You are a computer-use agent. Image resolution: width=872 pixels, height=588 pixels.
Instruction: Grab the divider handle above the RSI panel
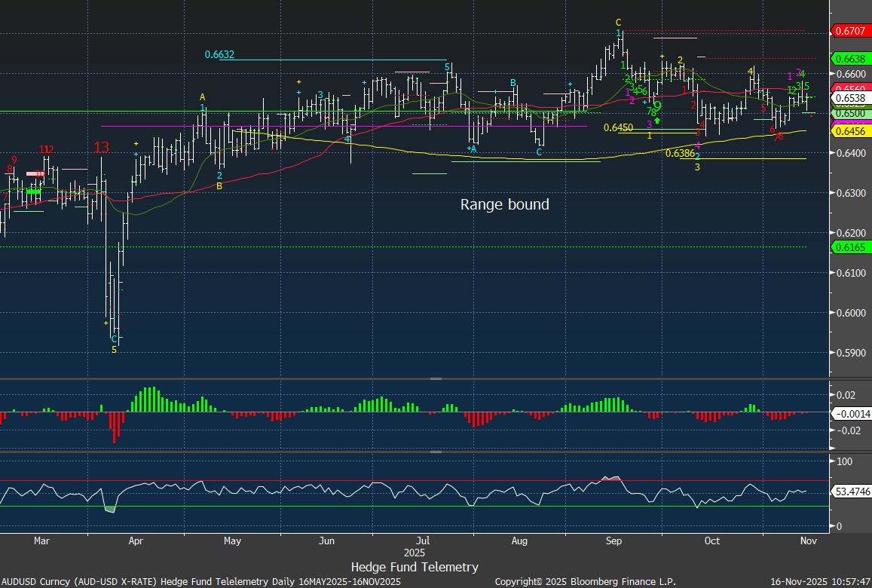tap(436, 452)
